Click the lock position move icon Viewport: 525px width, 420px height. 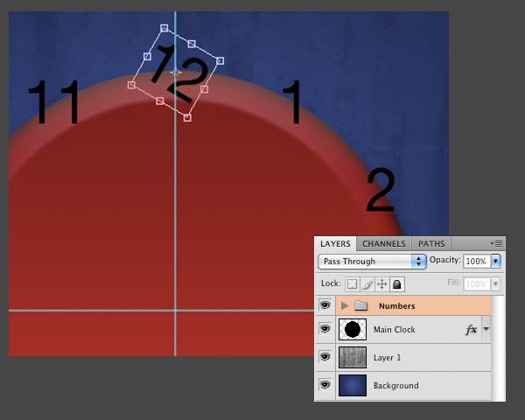(381, 284)
